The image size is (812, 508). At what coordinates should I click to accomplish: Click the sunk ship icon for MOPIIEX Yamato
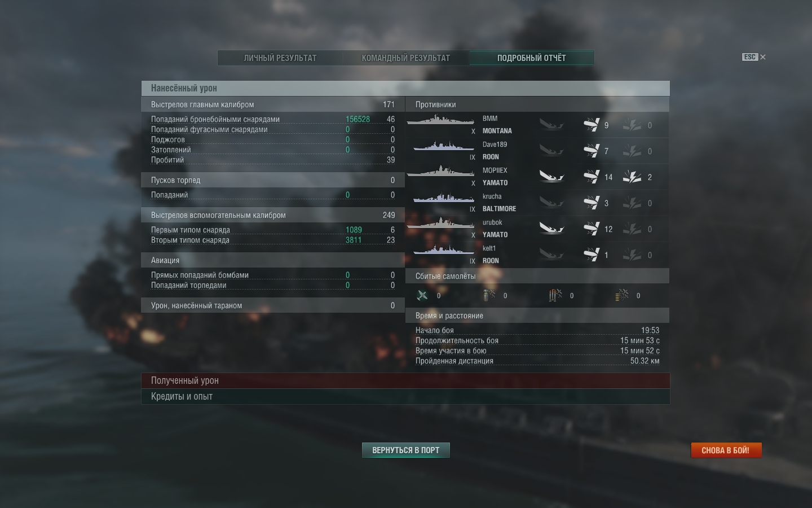(x=551, y=177)
